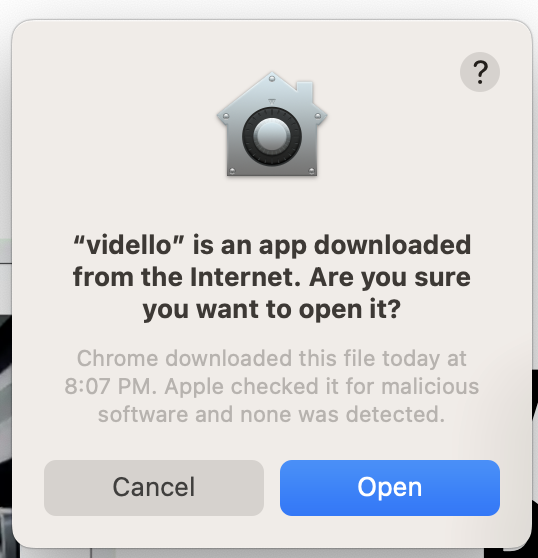This screenshot has height=558, width=538.
Task: Click the combination dial on the safe icon
Action: (272, 137)
